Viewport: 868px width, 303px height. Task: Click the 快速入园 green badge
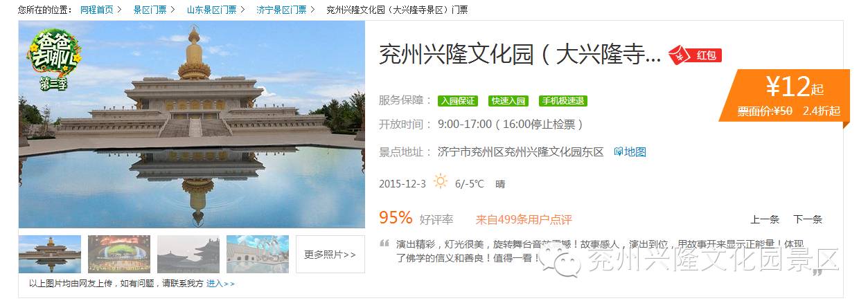(x=508, y=101)
